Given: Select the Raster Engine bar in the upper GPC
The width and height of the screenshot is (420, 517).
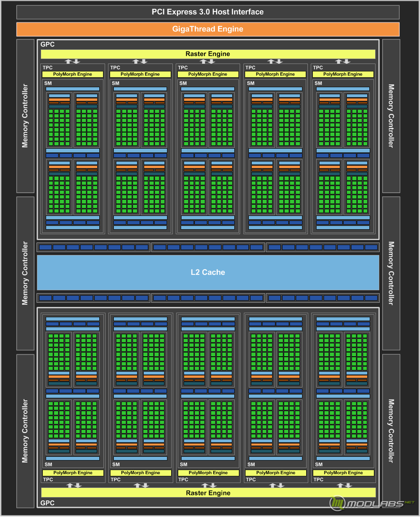Looking at the screenshot, I should pyautogui.click(x=208, y=54).
